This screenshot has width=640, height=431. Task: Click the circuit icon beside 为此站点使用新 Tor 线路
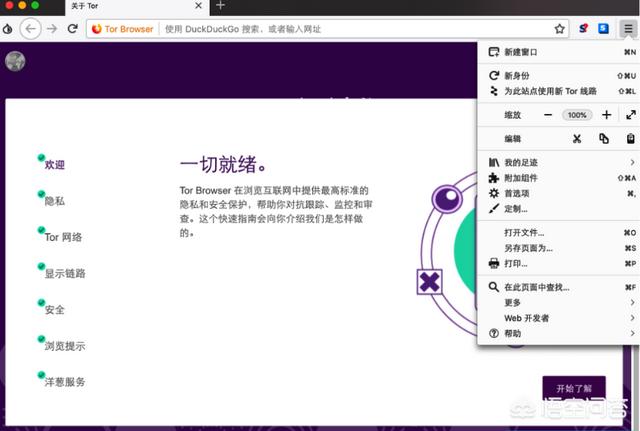point(494,91)
